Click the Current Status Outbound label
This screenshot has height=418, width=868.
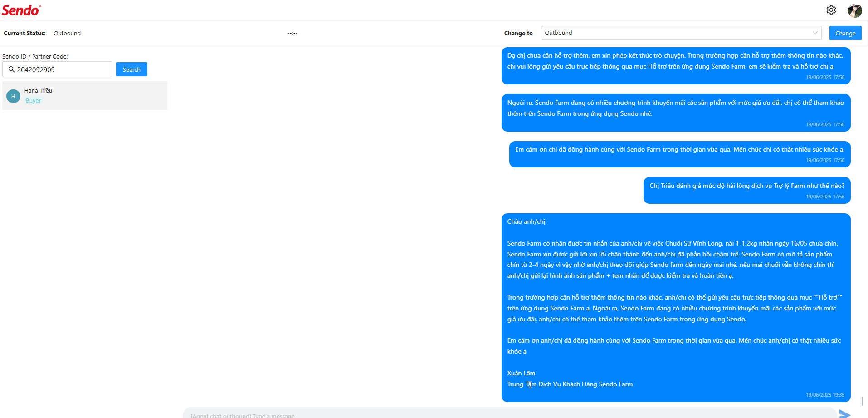[67, 33]
